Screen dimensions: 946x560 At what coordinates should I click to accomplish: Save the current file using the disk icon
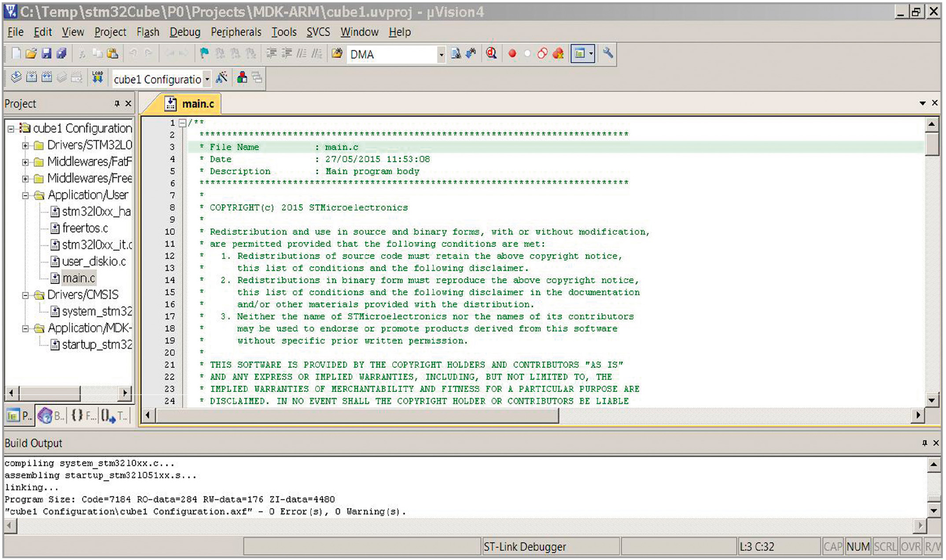[x=46, y=54]
